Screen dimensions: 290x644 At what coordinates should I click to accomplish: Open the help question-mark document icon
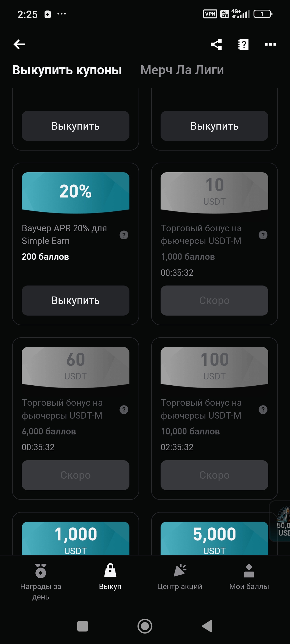[243, 44]
